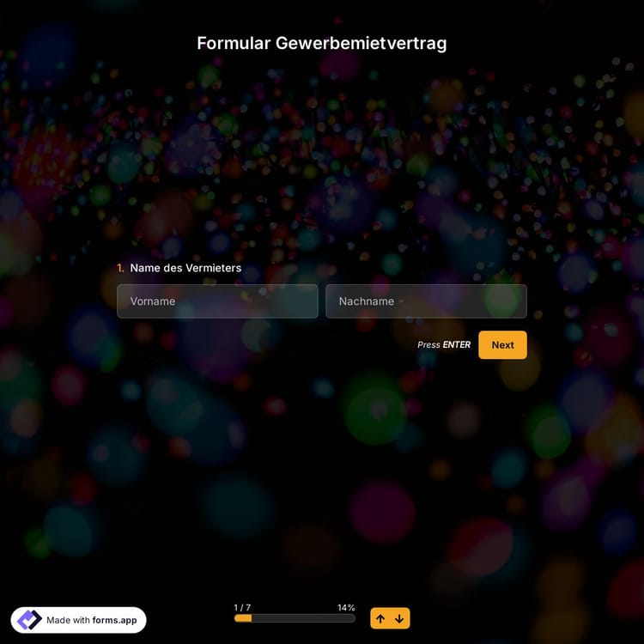Click the 1 / 7 page counter
This screenshot has height=644, width=644.
click(242, 607)
